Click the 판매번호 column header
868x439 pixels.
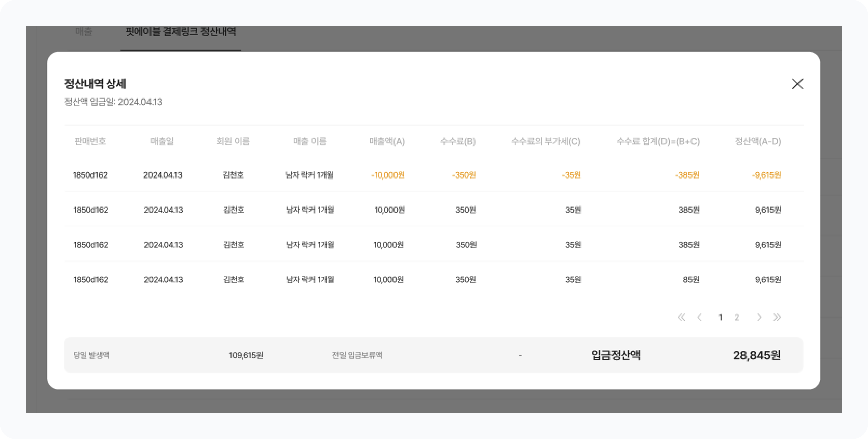pyautogui.click(x=90, y=141)
